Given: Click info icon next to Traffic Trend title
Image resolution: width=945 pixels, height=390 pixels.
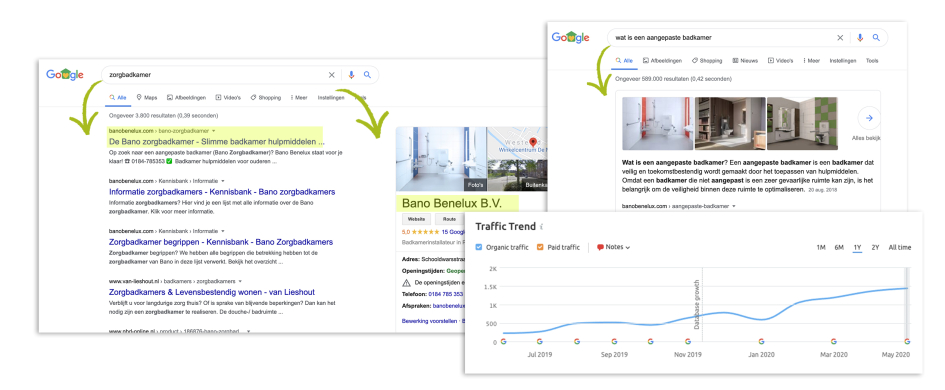Looking at the screenshot, I should coord(541,227).
